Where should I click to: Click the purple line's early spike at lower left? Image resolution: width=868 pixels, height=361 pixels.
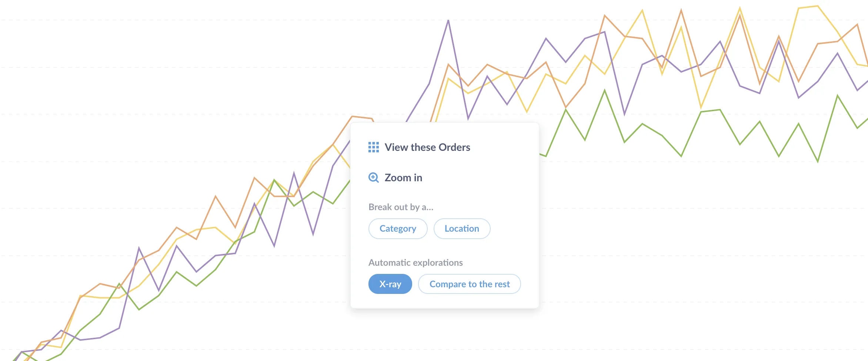(139, 248)
